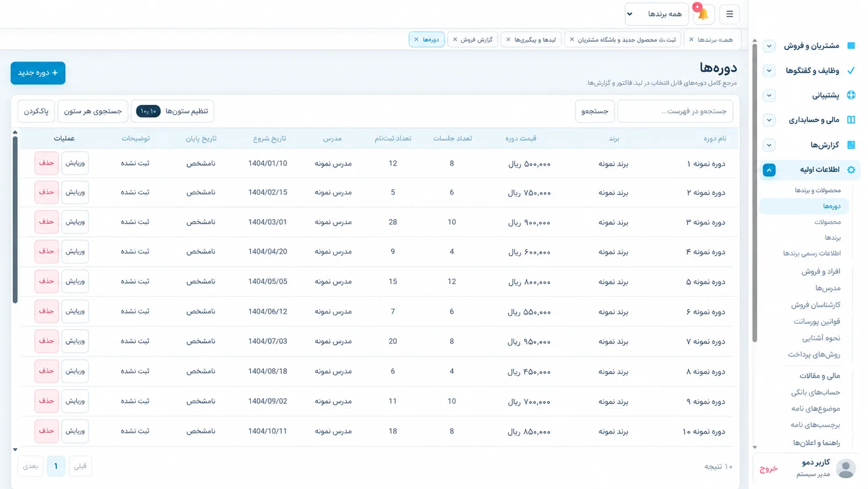The width and height of the screenshot is (868, 489).
Task: Open برچسب‌های نامه in the sidebar
Action: tap(815, 425)
